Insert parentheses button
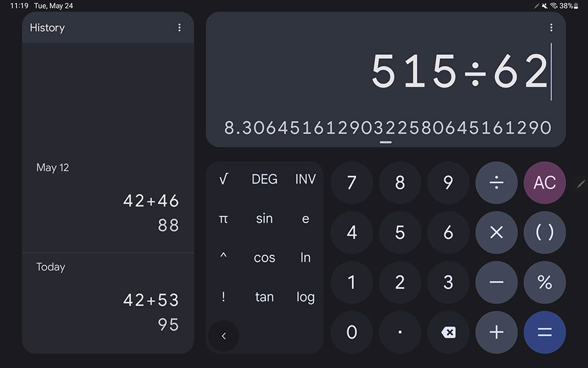The height and width of the screenshot is (368, 588). pos(544,233)
